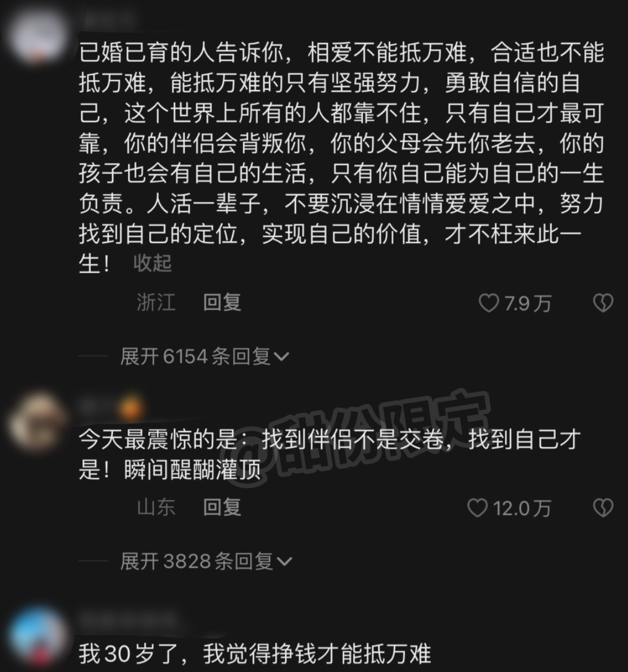Tap broken heart on 山东 comment
Viewport: 628px width, 672px height.
[x=603, y=508]
